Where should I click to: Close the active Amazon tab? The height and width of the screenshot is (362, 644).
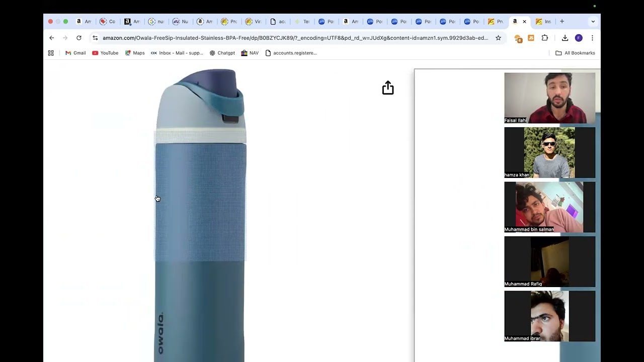(x=524, y=22)
